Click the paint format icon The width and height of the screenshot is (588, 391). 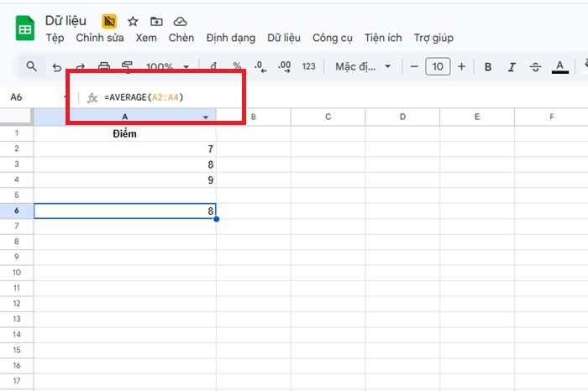click(x=128, y=66)
